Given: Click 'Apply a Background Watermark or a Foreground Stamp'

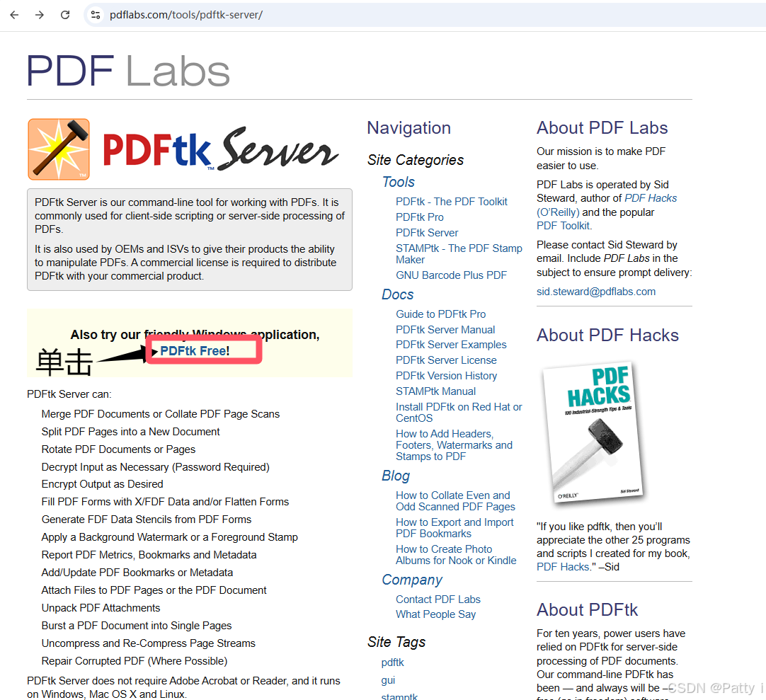Looking at the screenshot, I should pos(169,537).
